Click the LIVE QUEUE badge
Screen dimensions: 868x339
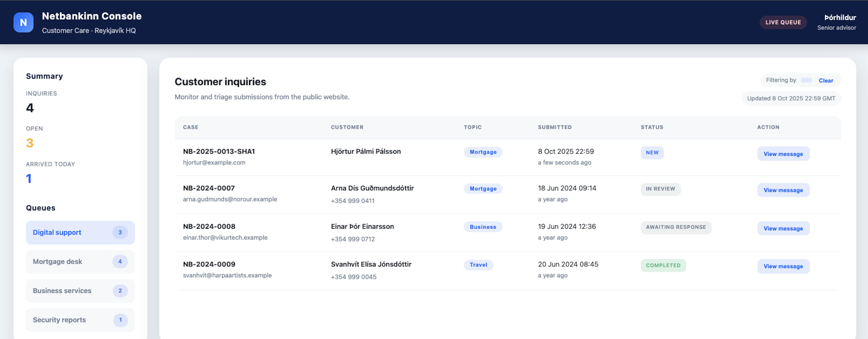[783, 22]
